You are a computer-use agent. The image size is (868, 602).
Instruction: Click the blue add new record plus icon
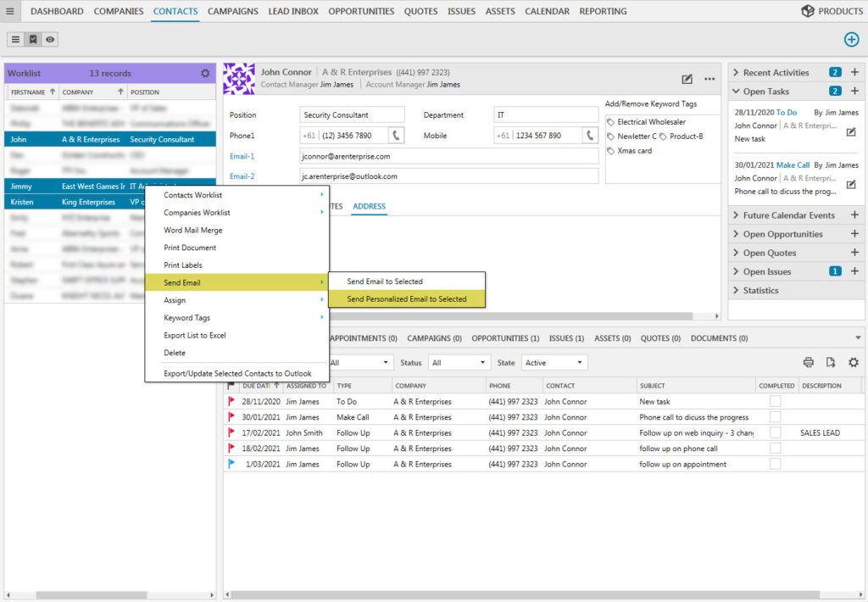[851, 40]
